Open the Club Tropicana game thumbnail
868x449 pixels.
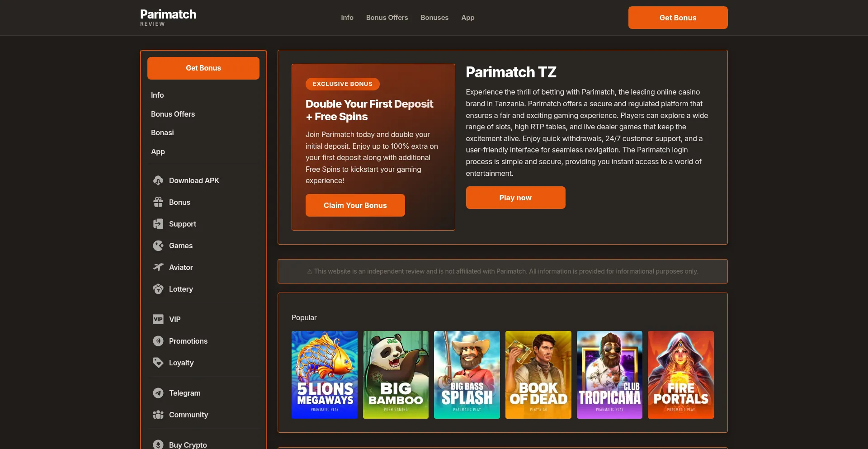(609, 375)
